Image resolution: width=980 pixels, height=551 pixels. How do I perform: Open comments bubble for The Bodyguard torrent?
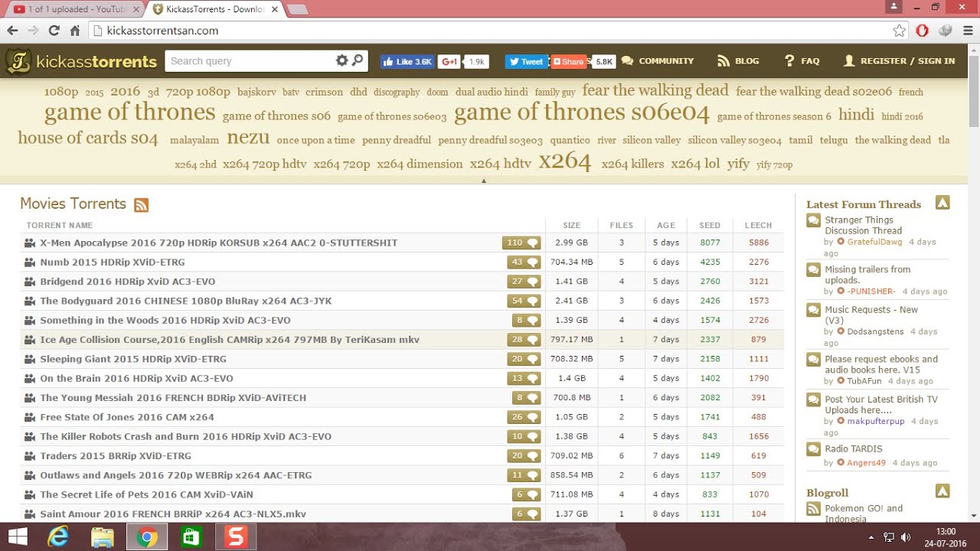(x=524, y=301)
